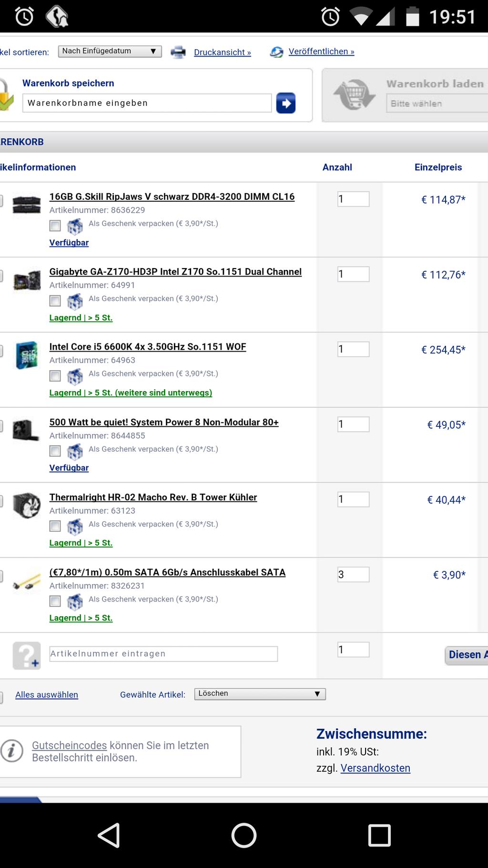
Task: Click the question mark add-article icon
Action: click(x=26, y=656)
